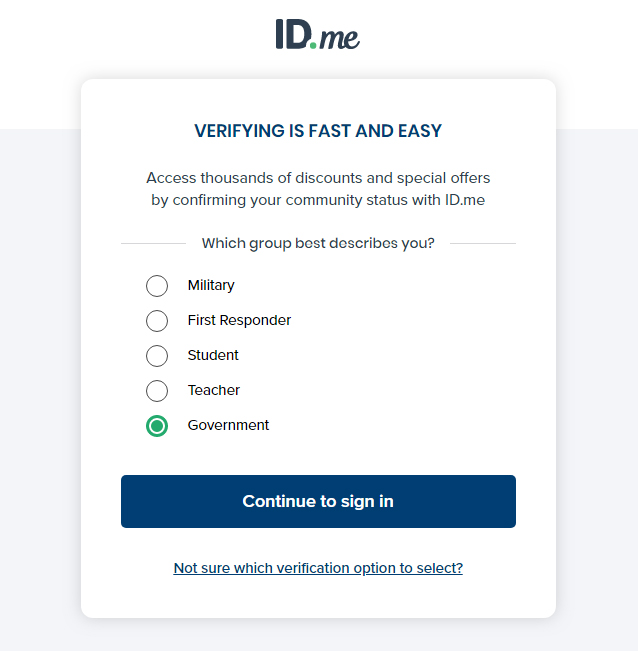This screenshot has width=638, height=651.
Task: Select the Military radio button
Action: point(157,286)
